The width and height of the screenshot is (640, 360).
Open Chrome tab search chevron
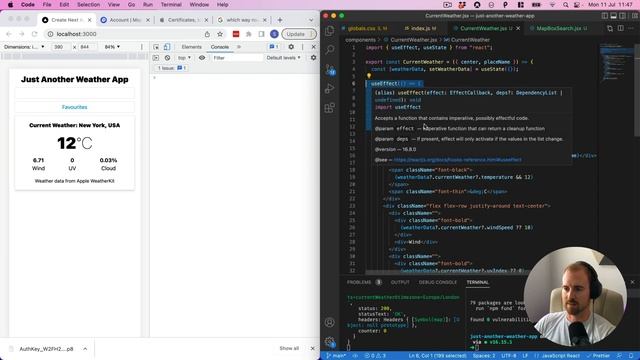click(311, 20)
